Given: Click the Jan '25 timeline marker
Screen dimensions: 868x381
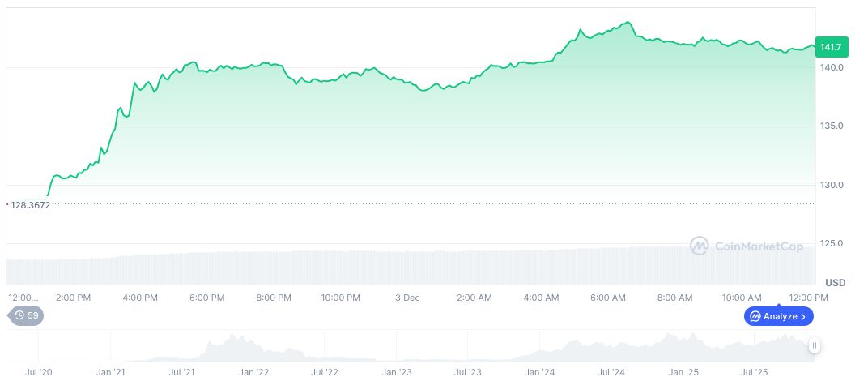Looking at the screenshot, I should click(683, 373).
